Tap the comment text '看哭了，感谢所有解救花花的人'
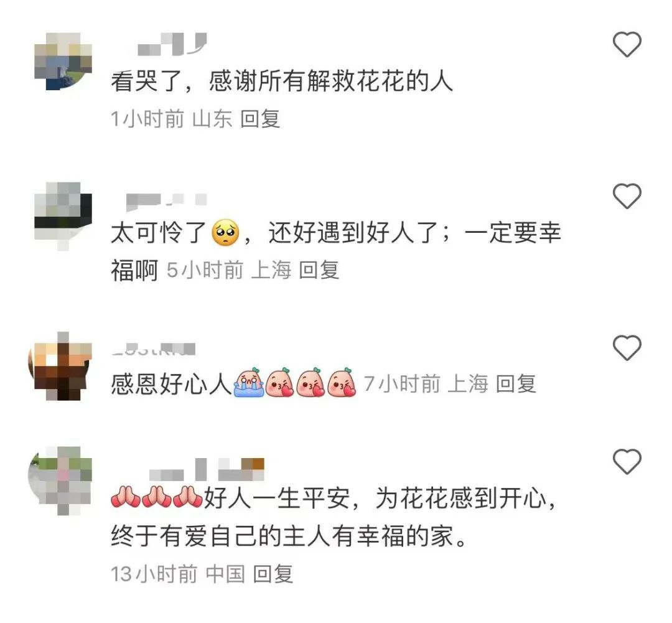672x623 pixels. [282, 81]
